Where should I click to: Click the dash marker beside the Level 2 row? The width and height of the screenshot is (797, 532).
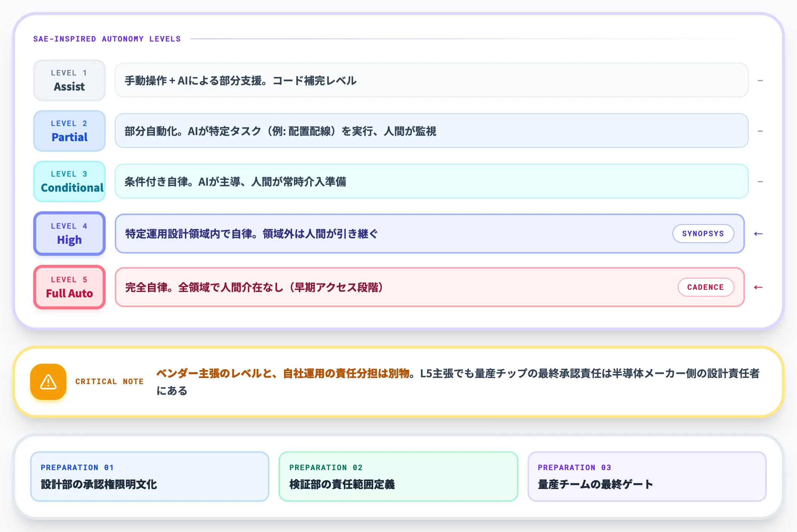click(760, 131)
